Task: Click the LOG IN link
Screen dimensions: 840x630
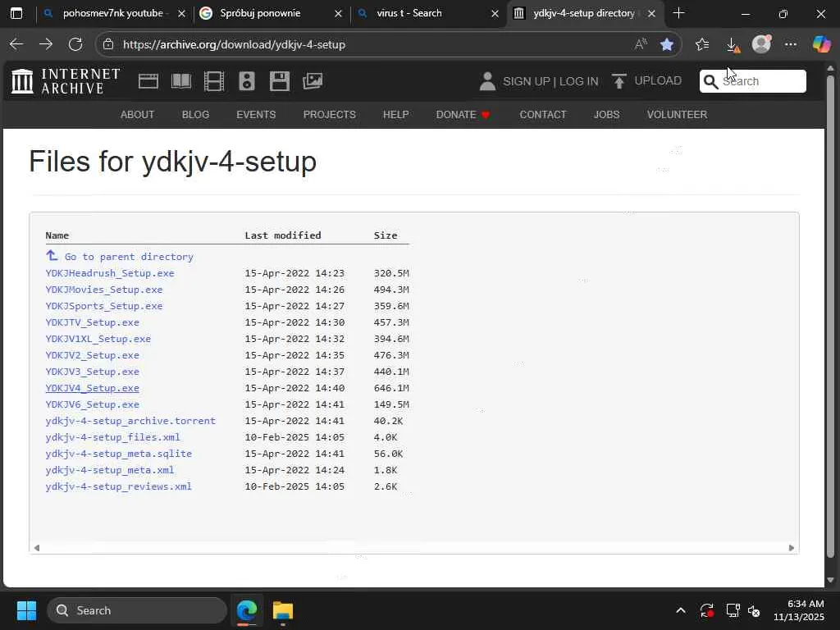Action: (579, 81)
